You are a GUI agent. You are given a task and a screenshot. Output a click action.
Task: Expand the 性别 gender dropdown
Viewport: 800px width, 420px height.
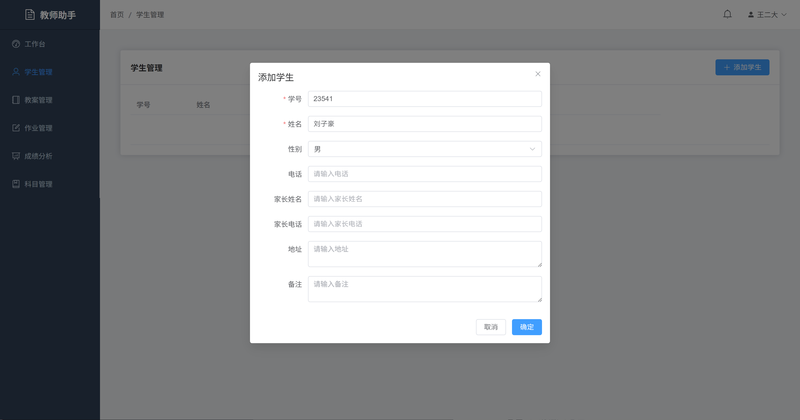[x=424, y=149]
